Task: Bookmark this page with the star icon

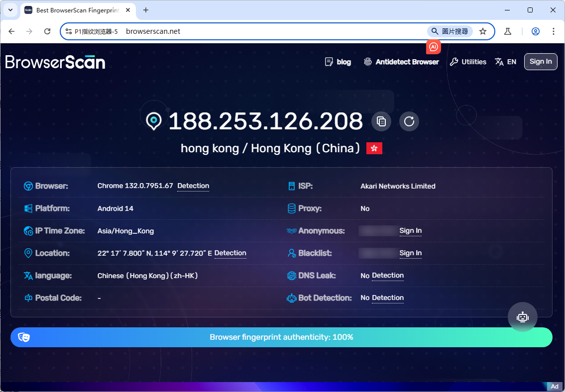Action: pos(482,31)
